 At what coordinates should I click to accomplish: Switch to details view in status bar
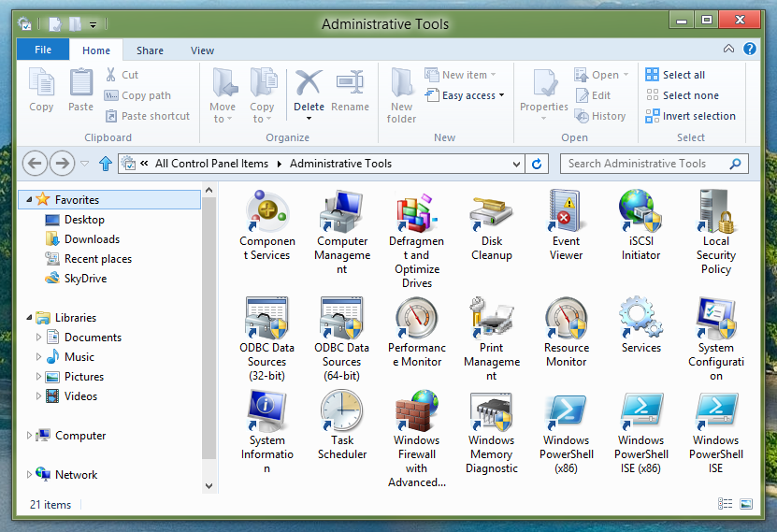(x=725, y=504)
